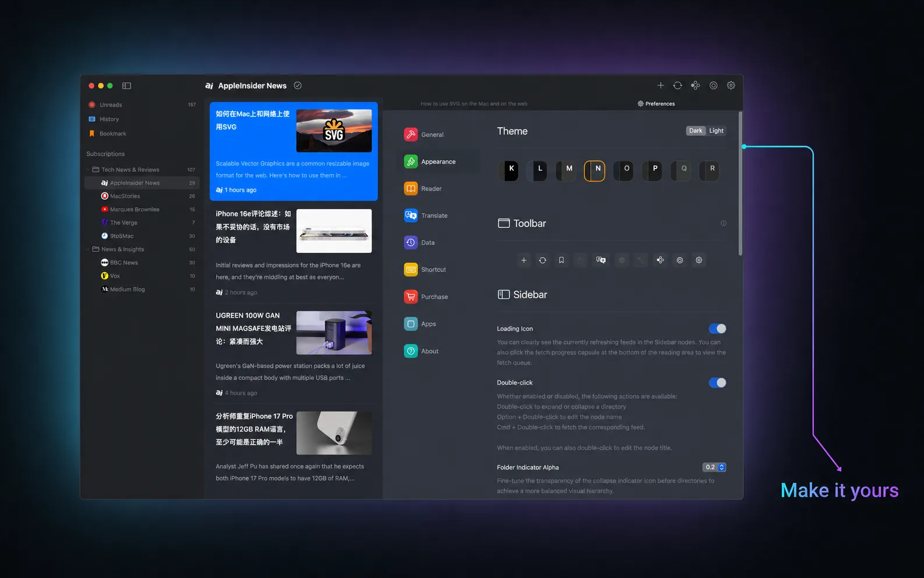Switch to the SVG article tab
The height and width of the screenshot is (578, 924).
[474, 104]
